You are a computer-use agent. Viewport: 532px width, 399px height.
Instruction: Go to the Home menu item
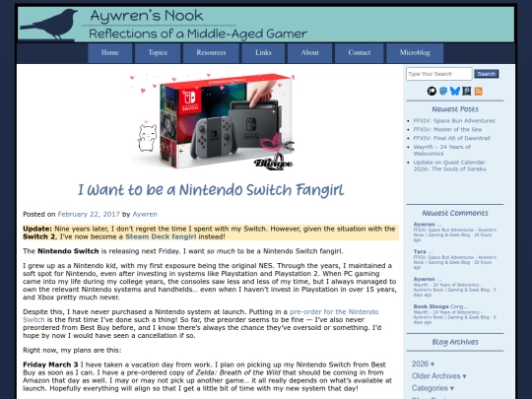pyautogui.click(x=110, y=53)
